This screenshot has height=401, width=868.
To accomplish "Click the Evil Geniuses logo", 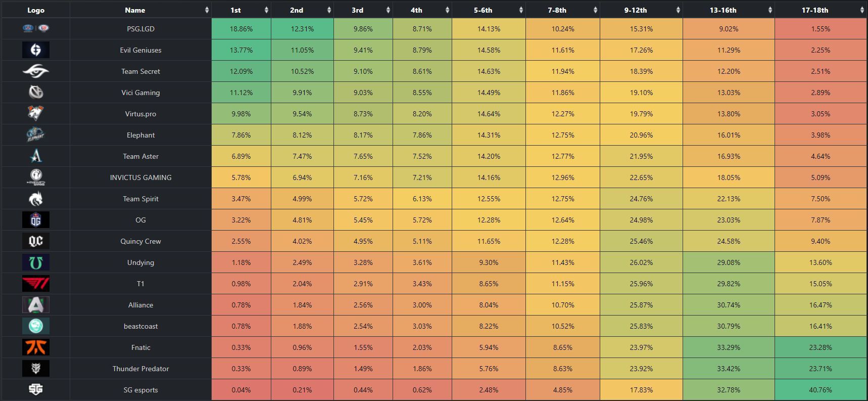I will point(36,50).
